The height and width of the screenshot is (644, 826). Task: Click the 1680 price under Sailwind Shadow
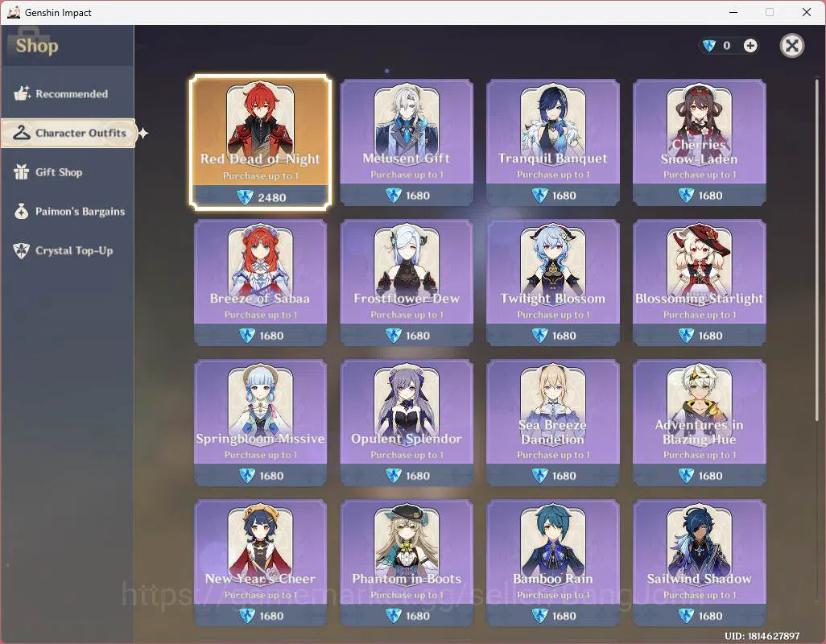711,616
